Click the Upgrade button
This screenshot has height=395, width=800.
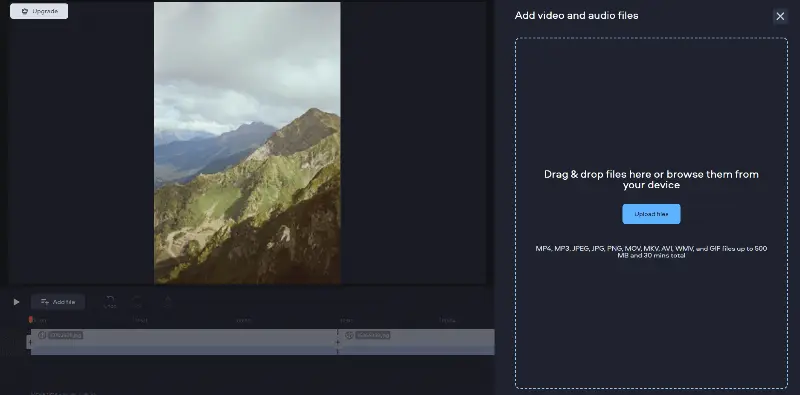[x=39, y=11]
